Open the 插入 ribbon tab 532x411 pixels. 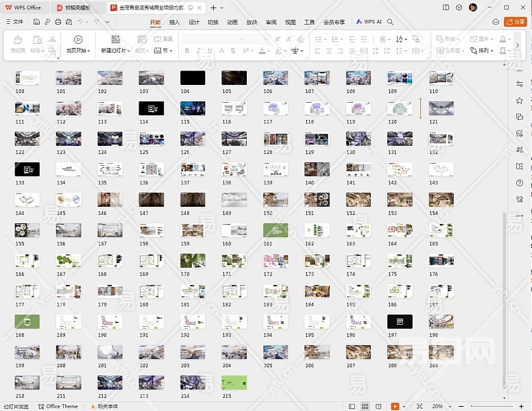tap(174, 22)
